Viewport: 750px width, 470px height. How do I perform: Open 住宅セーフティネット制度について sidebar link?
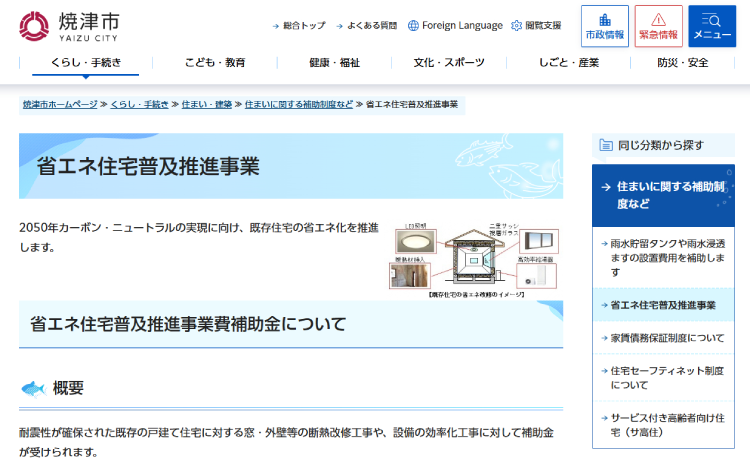666,377
